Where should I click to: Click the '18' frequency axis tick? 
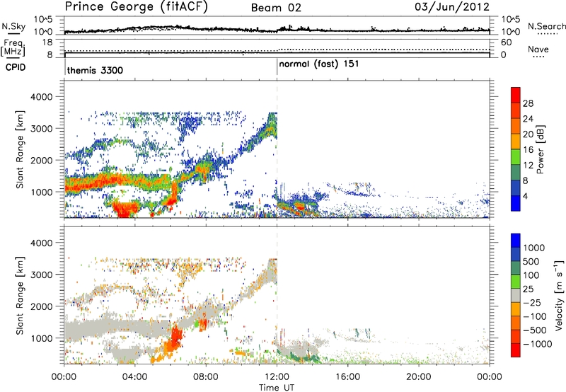coord(47,42)
